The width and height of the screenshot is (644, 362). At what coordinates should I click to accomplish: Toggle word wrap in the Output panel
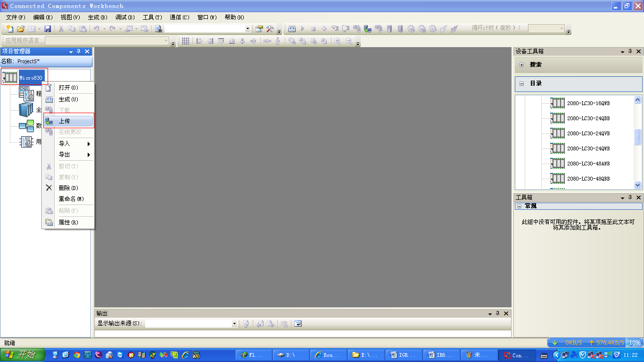pyautogui.click(x=297, y=324)
